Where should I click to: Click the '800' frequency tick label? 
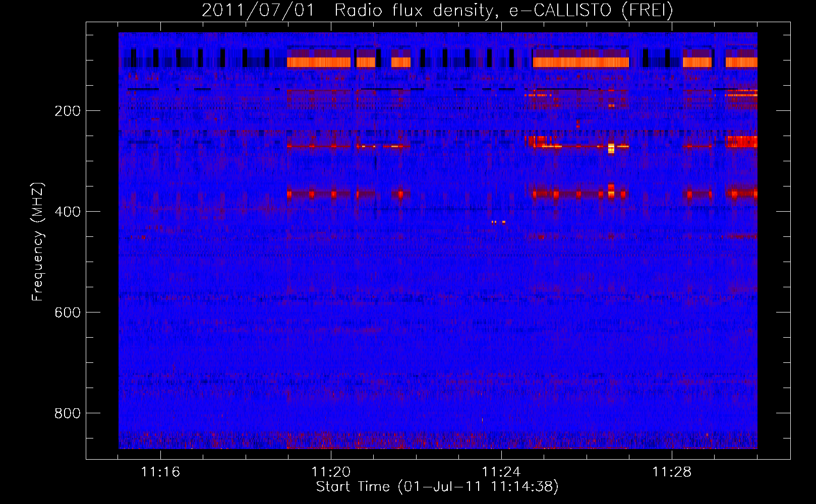[x=68, y=413]
